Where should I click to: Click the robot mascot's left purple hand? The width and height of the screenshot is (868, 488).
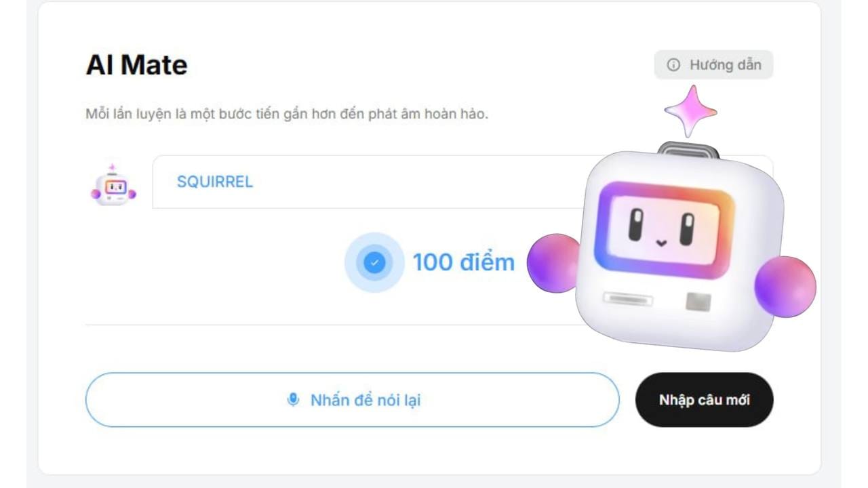coord(554,263)
